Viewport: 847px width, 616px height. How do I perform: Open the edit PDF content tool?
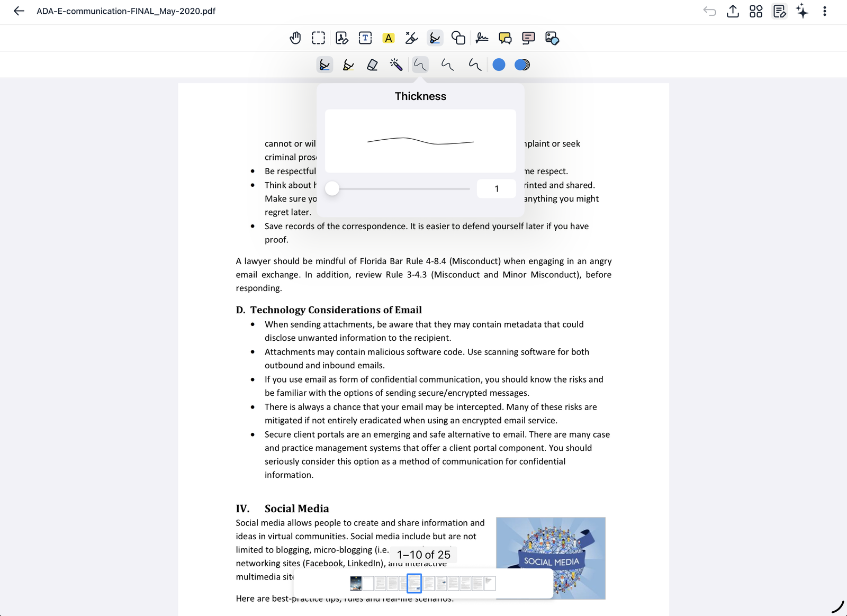342,38
